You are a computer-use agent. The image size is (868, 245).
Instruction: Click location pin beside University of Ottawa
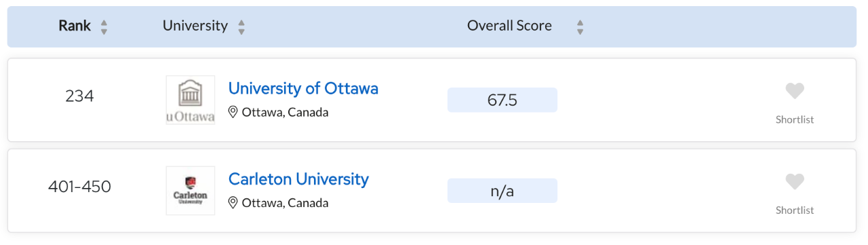(x=233, y=112)
